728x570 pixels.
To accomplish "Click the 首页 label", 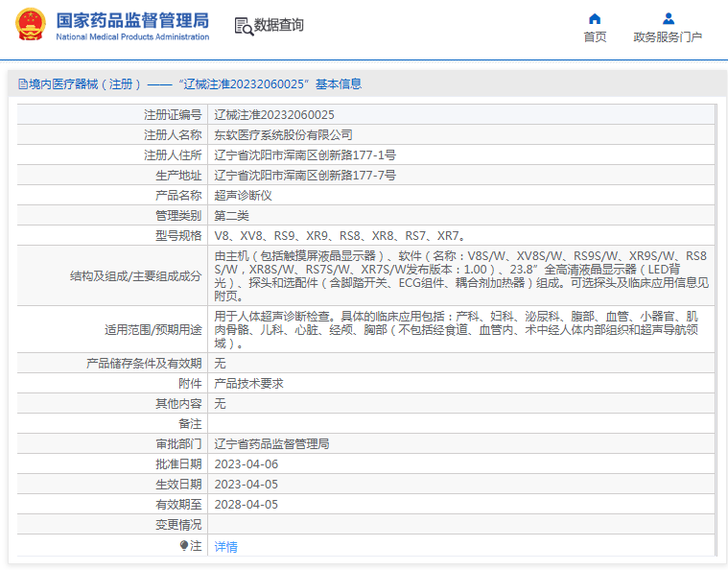I will tap(595, 37).
